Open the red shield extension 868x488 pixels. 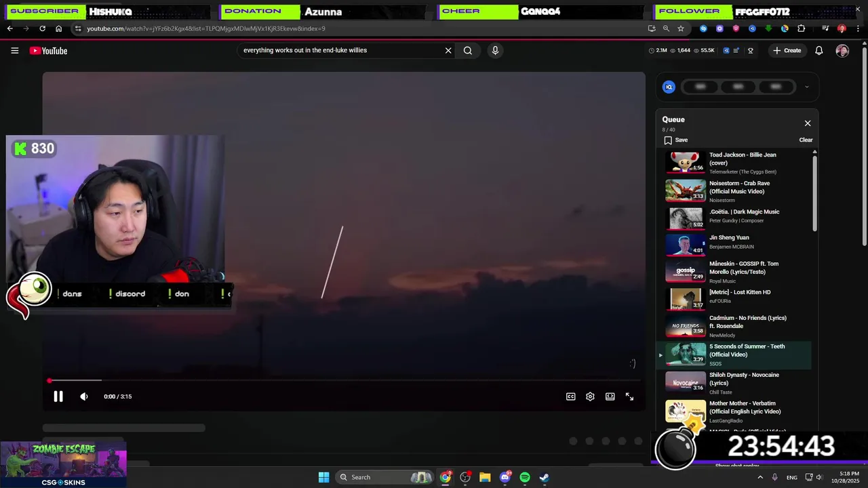pos(736,28)
